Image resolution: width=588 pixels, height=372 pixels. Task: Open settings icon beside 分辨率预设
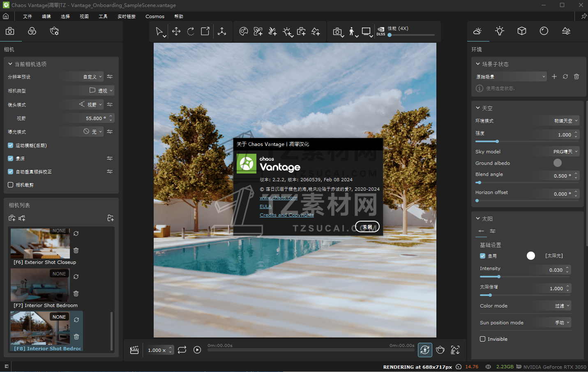pos(110,77)
